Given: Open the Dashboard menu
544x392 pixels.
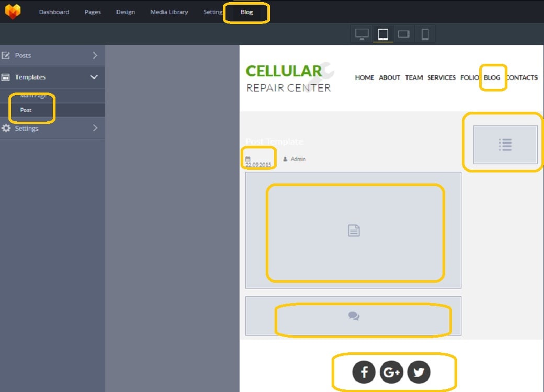Looking at the screenshot, I should pos(54,12).
